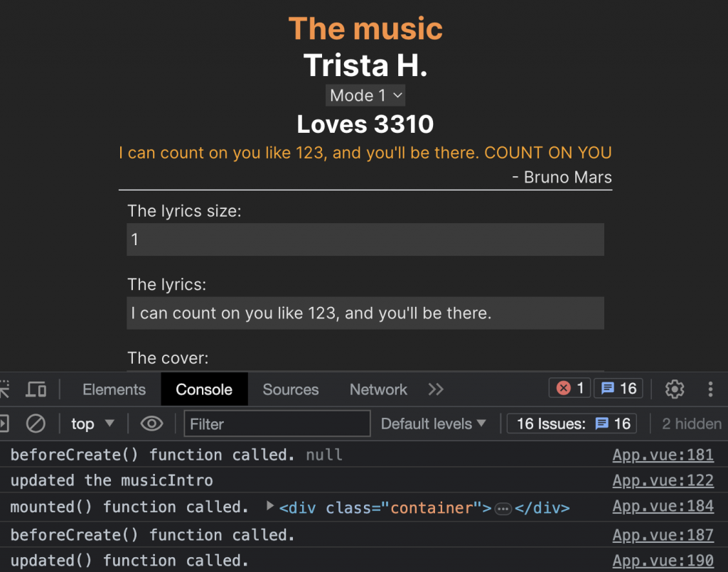The image size is (728, 572).
Task: Switch to the Sources tab
Action: [291, 389]
